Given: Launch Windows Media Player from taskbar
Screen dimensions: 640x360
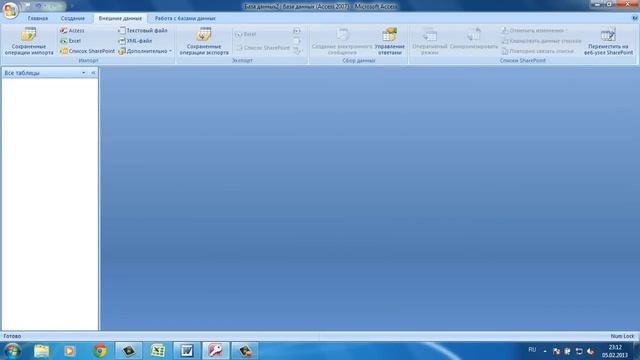Looking at the screenshot, I should 69,351.
